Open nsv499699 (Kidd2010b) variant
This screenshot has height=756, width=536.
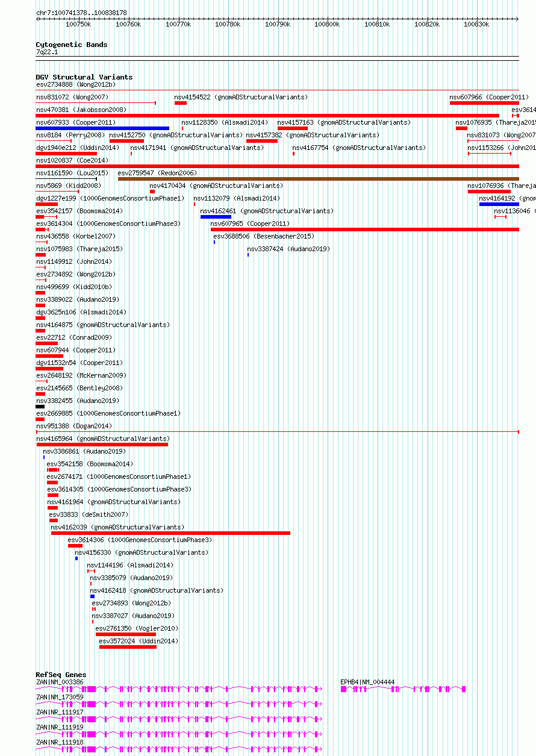74,287
